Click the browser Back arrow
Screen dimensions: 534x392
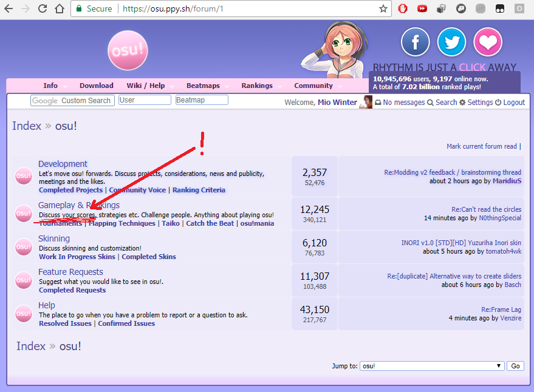click(x=9, y=8)
